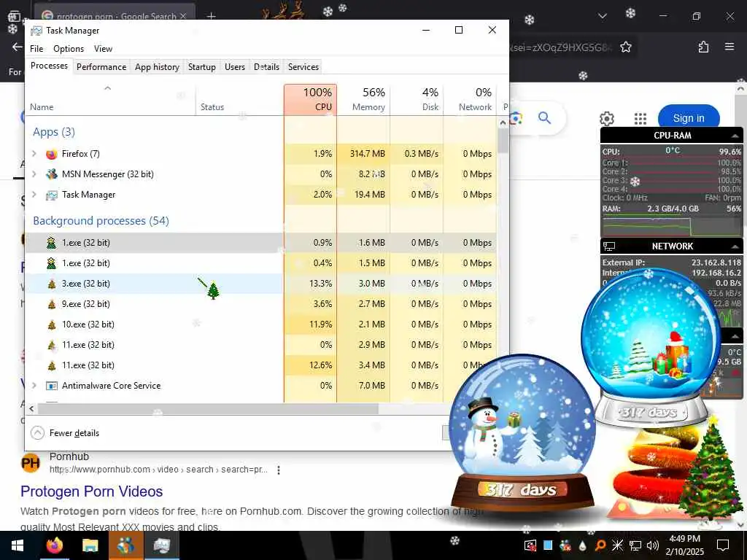The image size is (747, 560).
Task: Open a new Firefox tab
Action: pos(211,16)
